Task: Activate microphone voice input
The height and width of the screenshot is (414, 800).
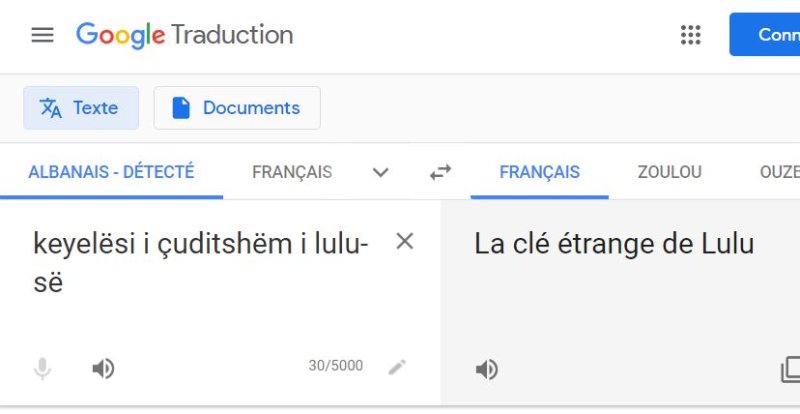Action: [x=42, y=369]
